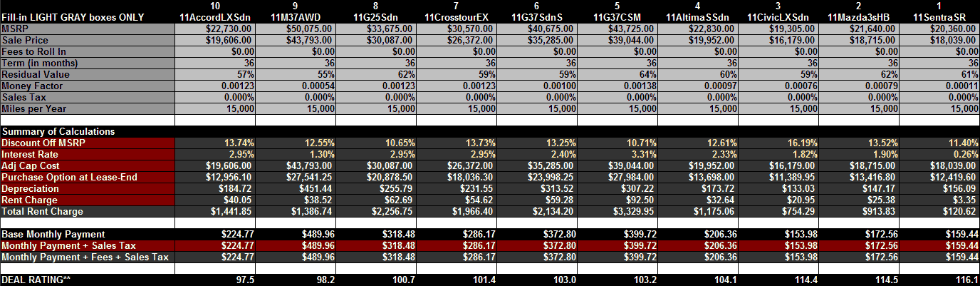Click the 'Fill-in LIGHT GRAY boxes ONLY' label
Image resolution: width=980 pixels, height=286 pixels.
(x=73, y=16)
